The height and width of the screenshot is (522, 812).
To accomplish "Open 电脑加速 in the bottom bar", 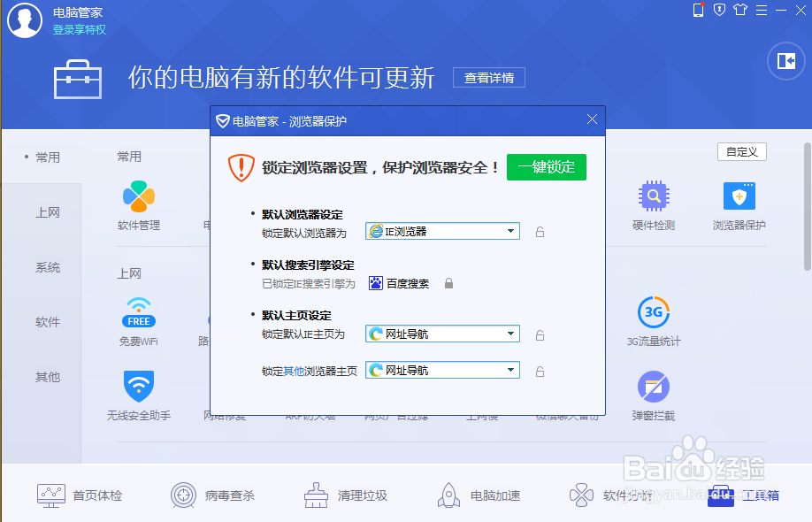I will coord(479,495).
